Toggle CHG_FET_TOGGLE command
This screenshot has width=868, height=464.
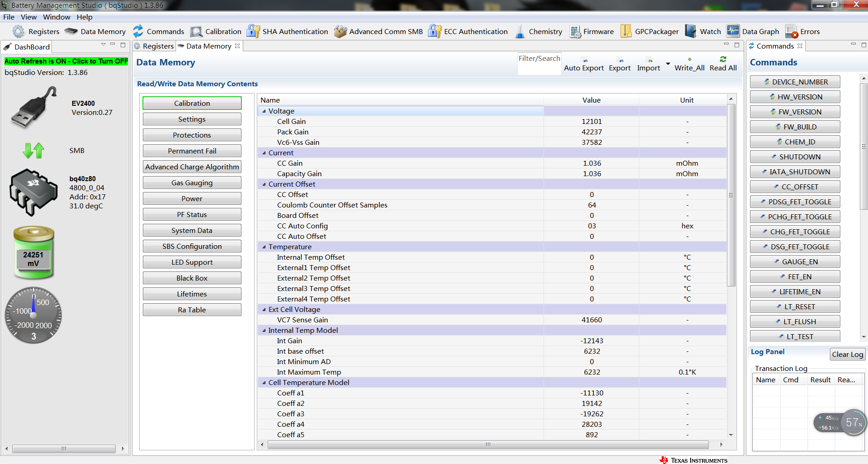coord(795,232)
